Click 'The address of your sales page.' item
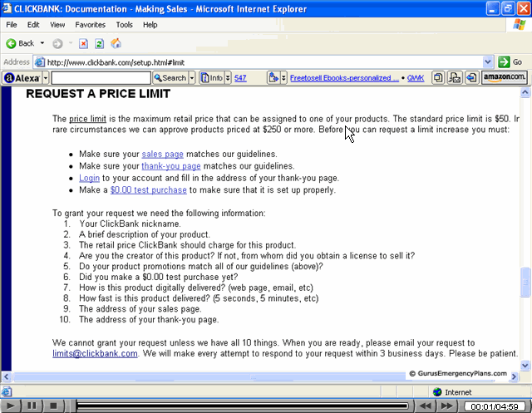 [x=140, y=309]
